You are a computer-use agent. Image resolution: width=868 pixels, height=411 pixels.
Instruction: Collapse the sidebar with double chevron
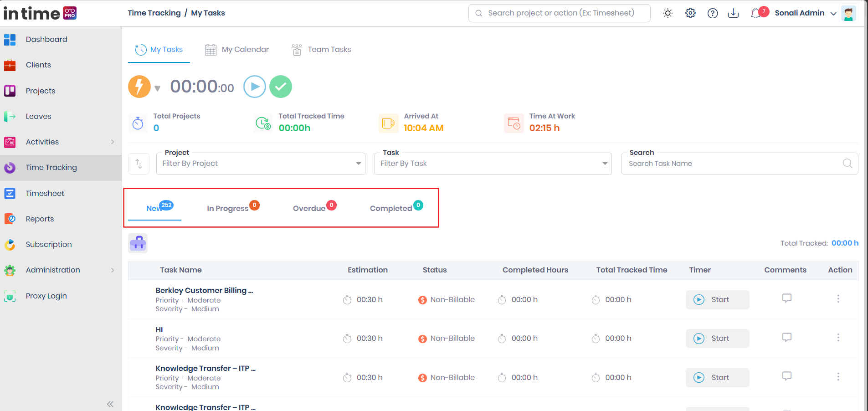click(110, 404)
